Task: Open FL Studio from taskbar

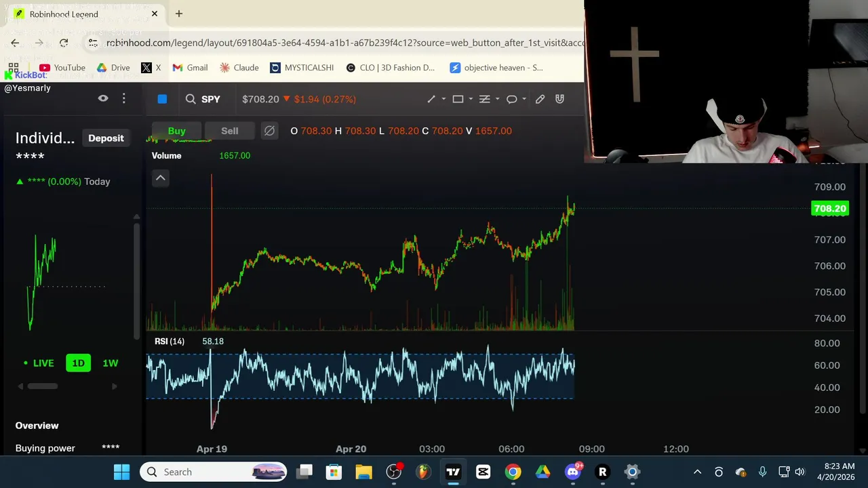Action: 423,472
